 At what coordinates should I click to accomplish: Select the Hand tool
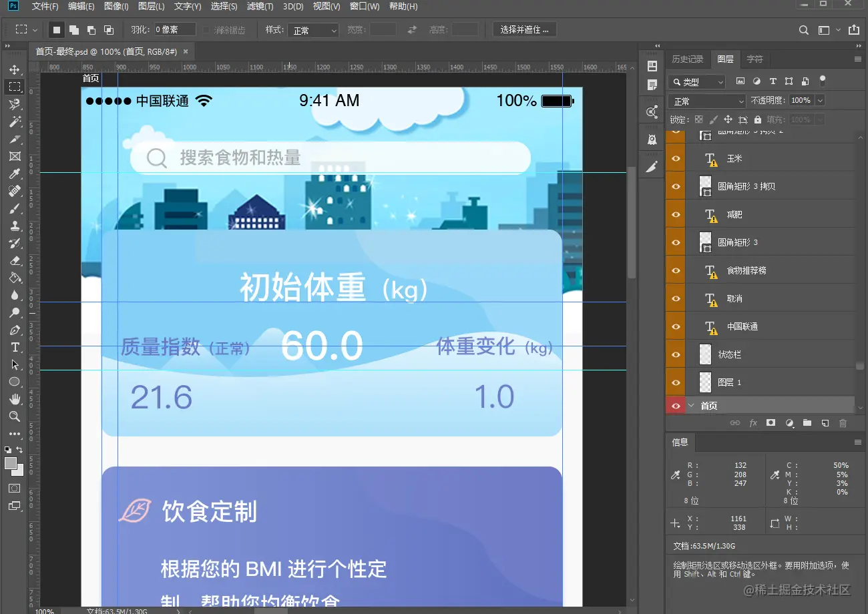[15, 399]
